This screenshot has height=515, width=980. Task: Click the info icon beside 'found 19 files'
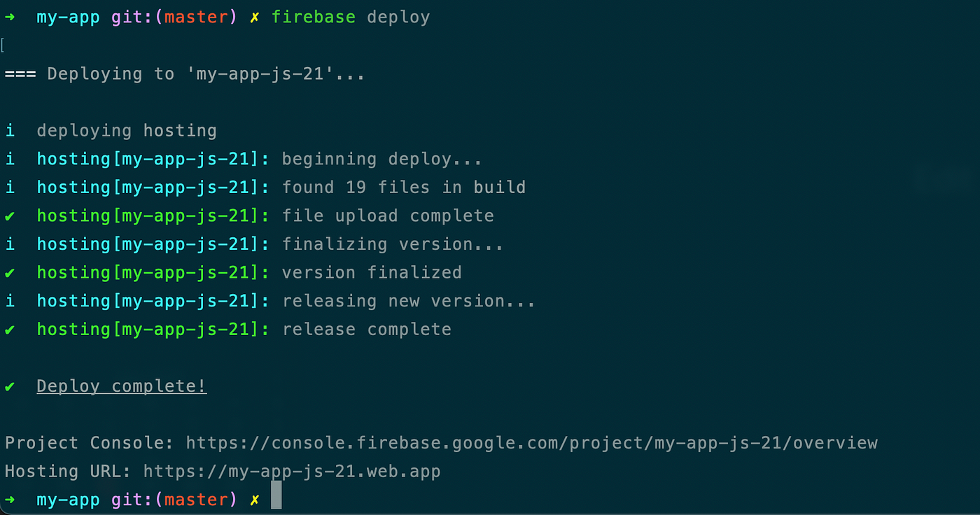click(10, 187)
